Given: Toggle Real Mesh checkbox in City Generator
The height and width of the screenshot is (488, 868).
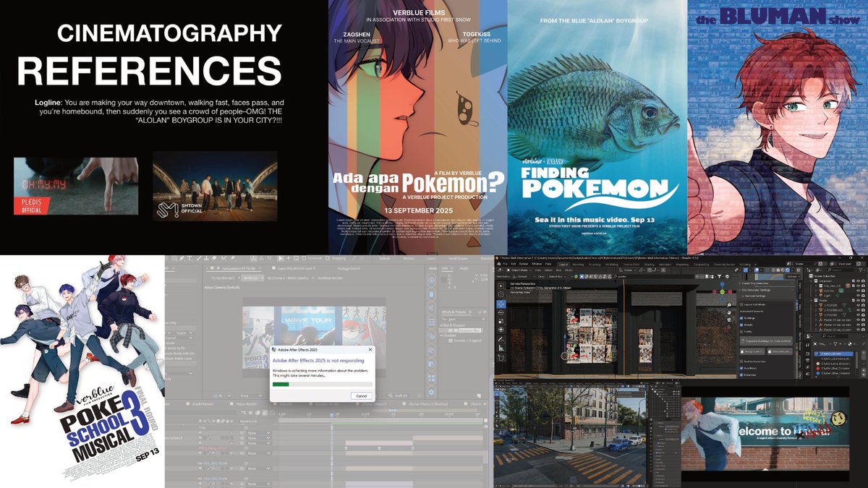Looking at the screenshot, I should [x=741, y=368].
